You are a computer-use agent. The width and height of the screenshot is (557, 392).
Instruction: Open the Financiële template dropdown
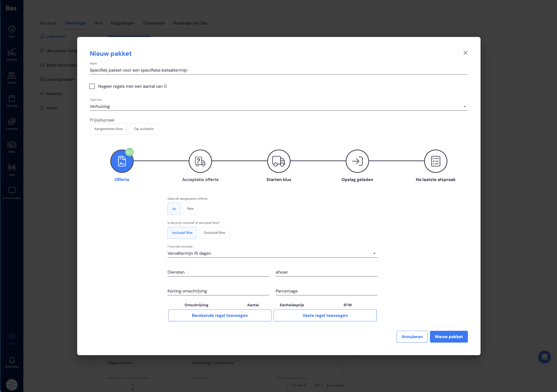tap(272, 253)
